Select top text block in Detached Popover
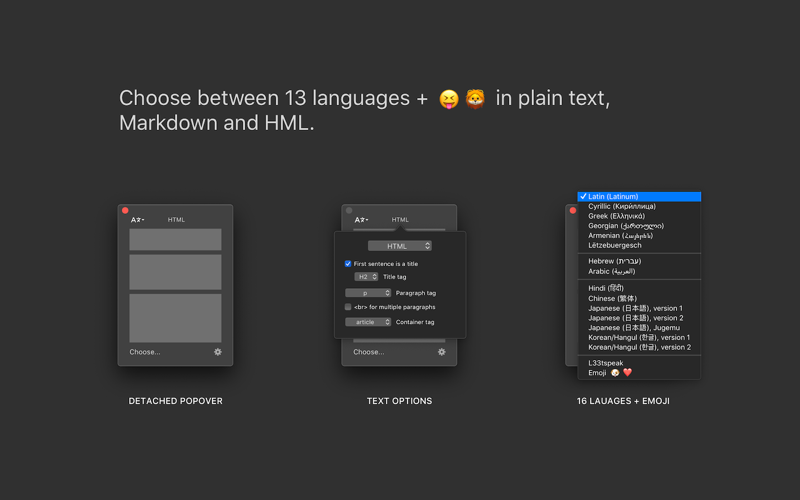Screen dimensions: 800x500 click(176, 239)
